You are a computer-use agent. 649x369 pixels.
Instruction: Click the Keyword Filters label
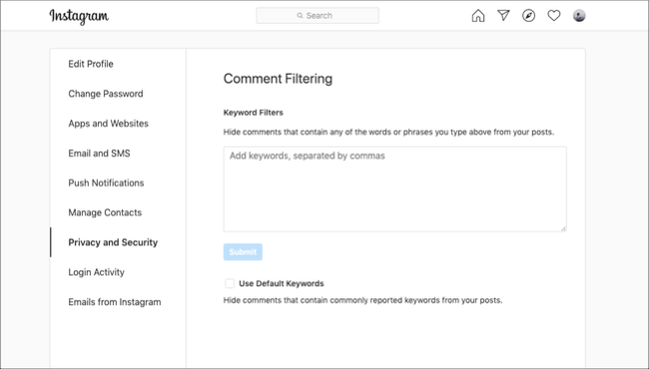(253, 113)
